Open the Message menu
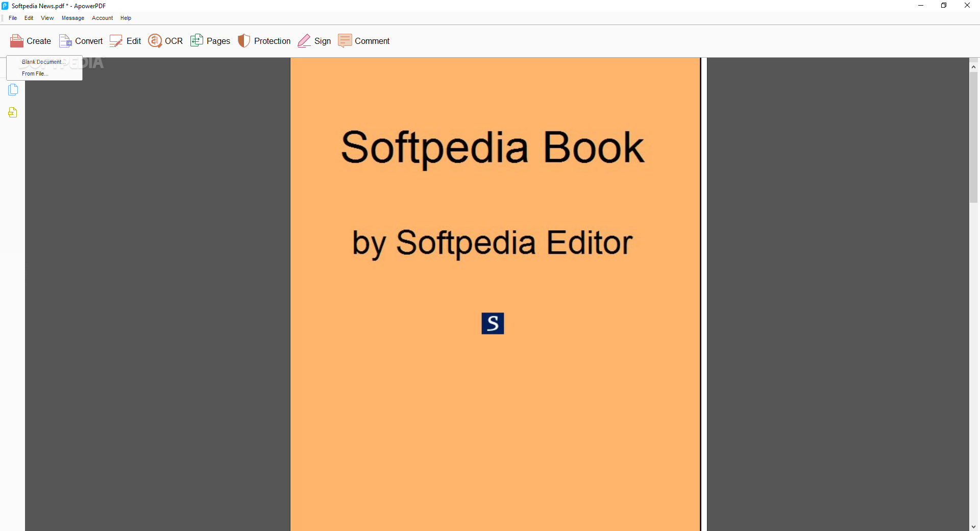This screenshot has width=980, height=531. tap(73, 18)
